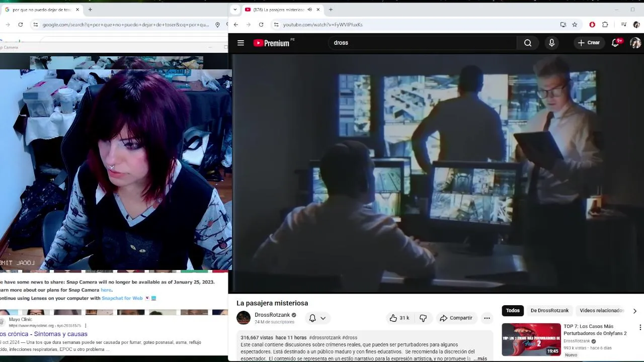
Task: Click the #dross hashtag
Action: [x=350, y=337]
